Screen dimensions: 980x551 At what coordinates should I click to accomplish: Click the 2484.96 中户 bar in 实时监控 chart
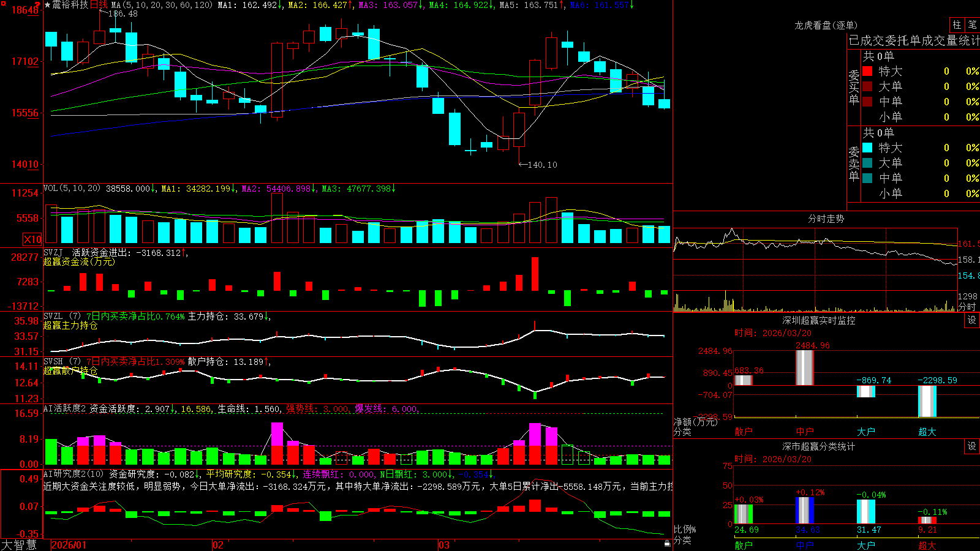pyautogui.click(x=805, y=367)
